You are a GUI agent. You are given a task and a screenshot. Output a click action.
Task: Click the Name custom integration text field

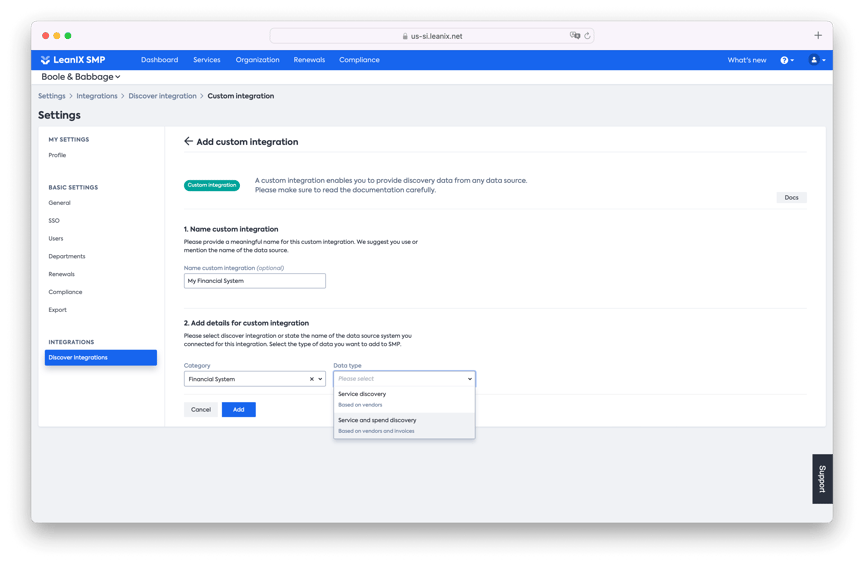point(255,281)
